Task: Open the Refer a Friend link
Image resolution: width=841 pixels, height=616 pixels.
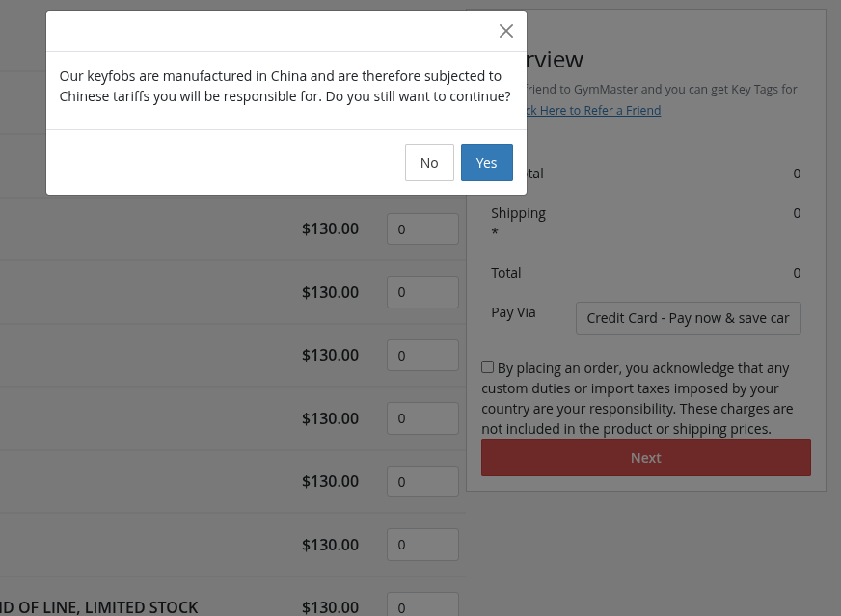Action: coord(590,111)
